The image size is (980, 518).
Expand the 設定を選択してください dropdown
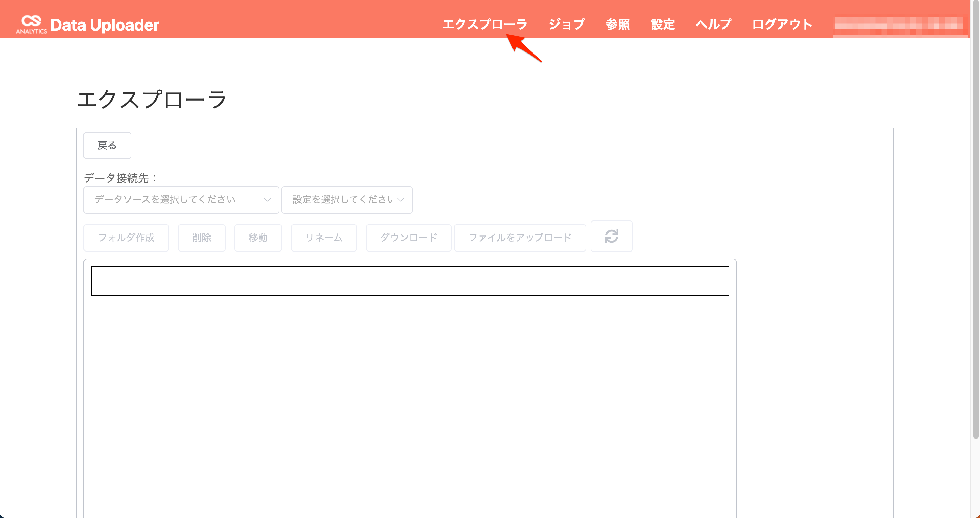(x=347, y=200)
